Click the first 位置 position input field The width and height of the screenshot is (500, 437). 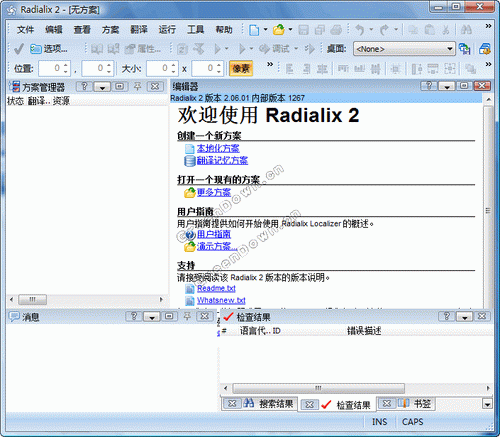tap(55, 69)
